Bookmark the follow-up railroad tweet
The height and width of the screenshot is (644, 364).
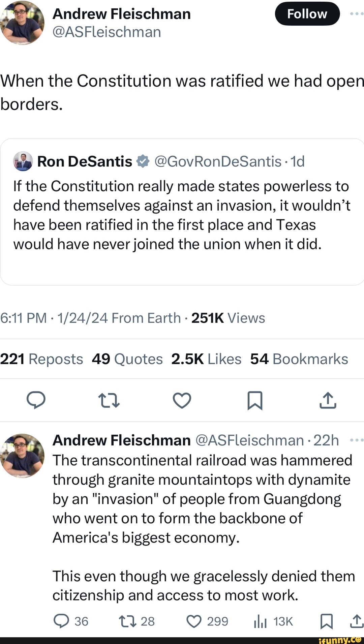click(x=326, y=621)
